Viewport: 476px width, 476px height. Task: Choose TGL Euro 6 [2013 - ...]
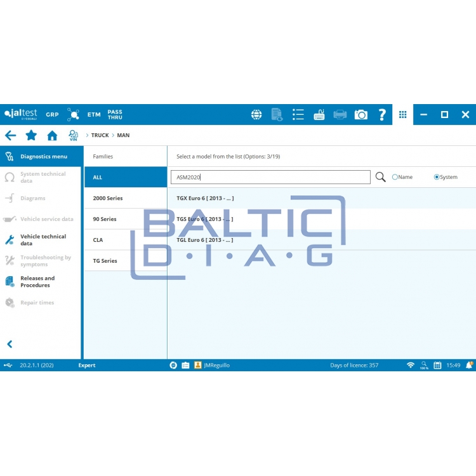(x=322, y=240)
